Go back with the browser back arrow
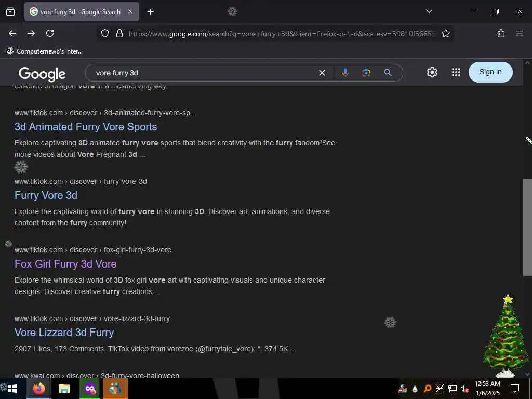Image resolution: width=532 pixels, height=399 pixels. (x=12, y=33)
